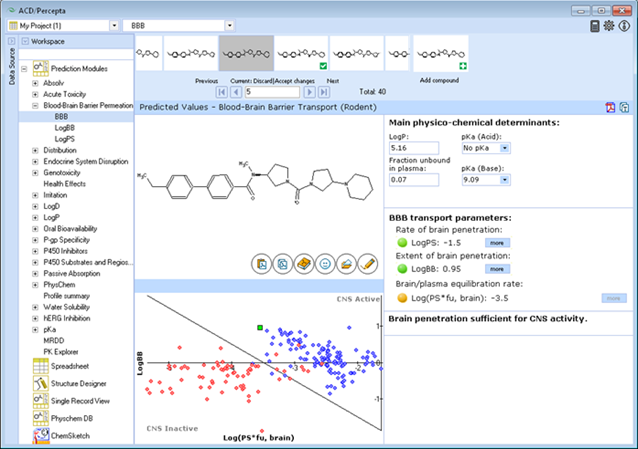638x449 pixels.
Task: Open the pKa (Base) dropdown
Action: pos(505,180)
